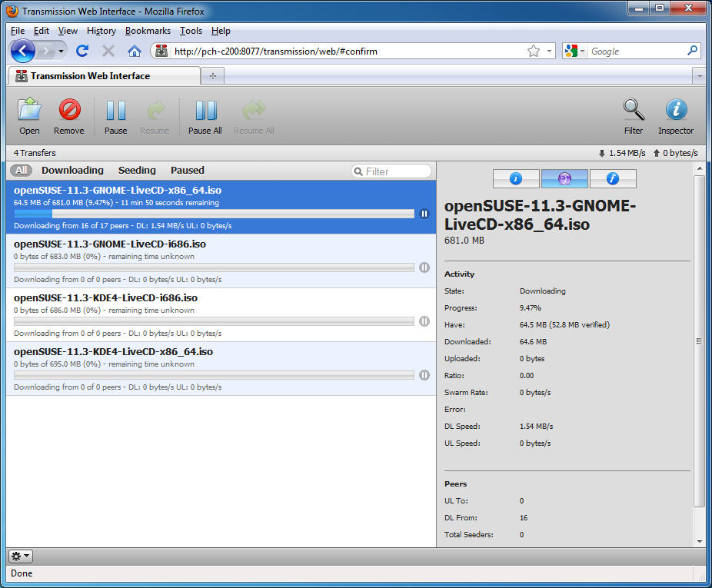Select the Transmission Web Interface tab
712x588 pixels.
tap(104, 76)
